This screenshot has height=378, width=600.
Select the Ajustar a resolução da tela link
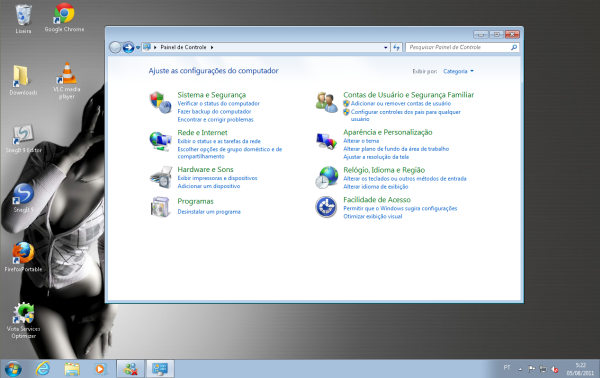[376, 157]
